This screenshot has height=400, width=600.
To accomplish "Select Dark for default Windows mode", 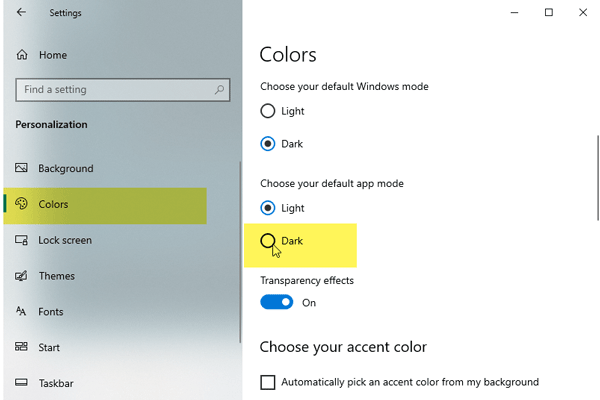I will click(268, 144).
